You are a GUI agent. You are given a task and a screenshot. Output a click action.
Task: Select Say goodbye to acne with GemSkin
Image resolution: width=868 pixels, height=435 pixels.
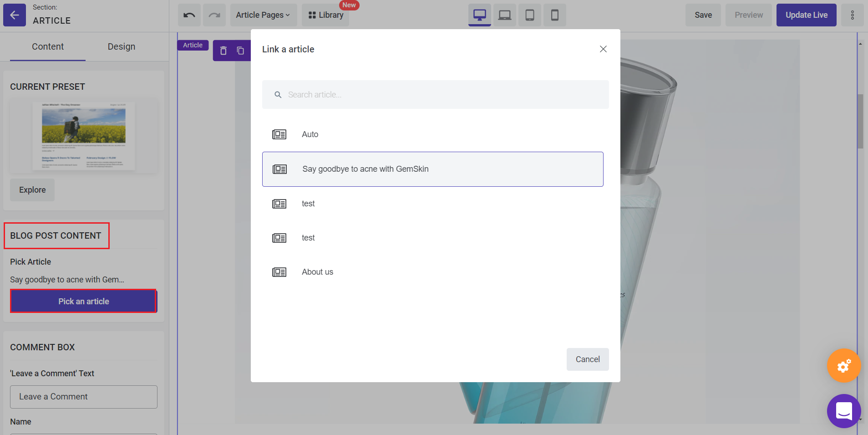pyautogui.click(x=433, y=169)
